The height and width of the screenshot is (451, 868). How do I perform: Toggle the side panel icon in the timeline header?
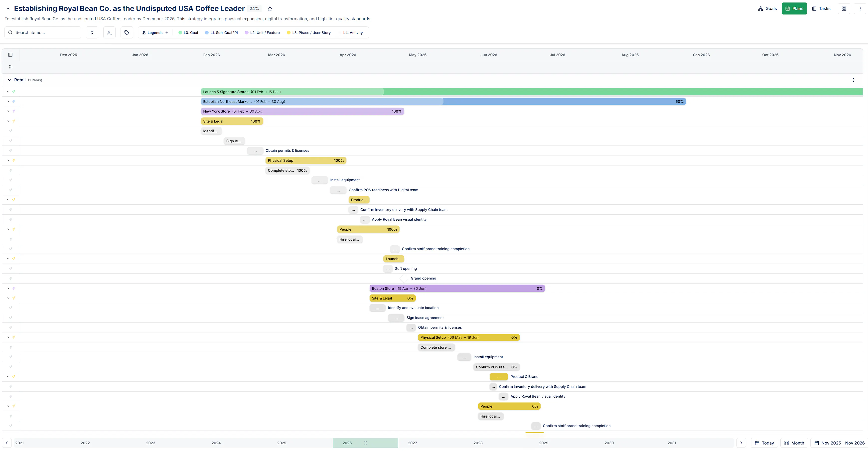[10, 55]
